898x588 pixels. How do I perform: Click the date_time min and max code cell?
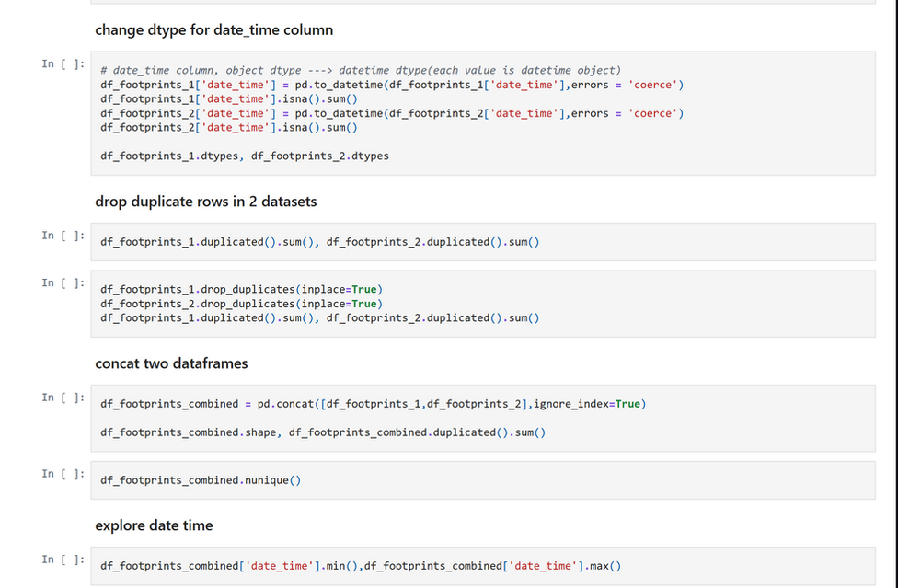(359, 565)
